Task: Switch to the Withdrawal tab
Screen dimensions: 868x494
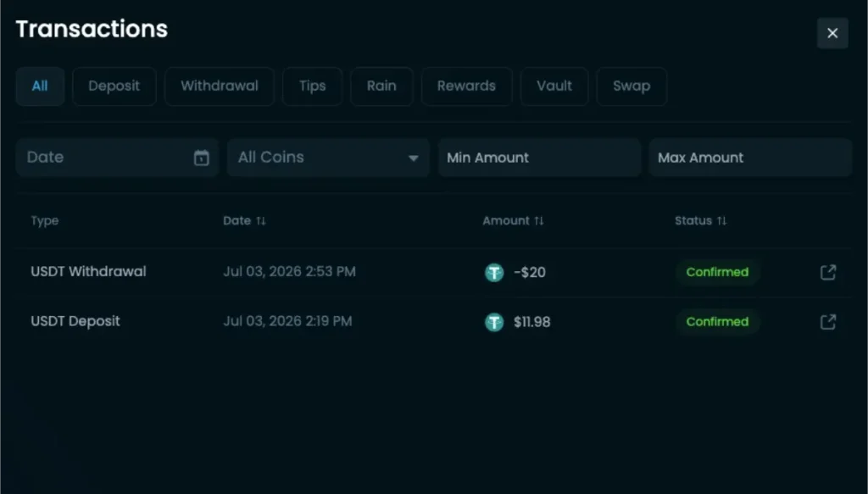Action: tap(220, 86)
